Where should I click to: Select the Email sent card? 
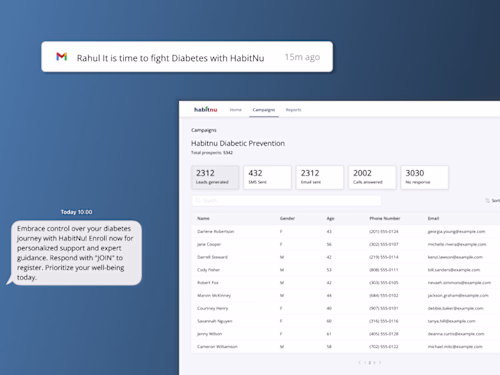320,177
